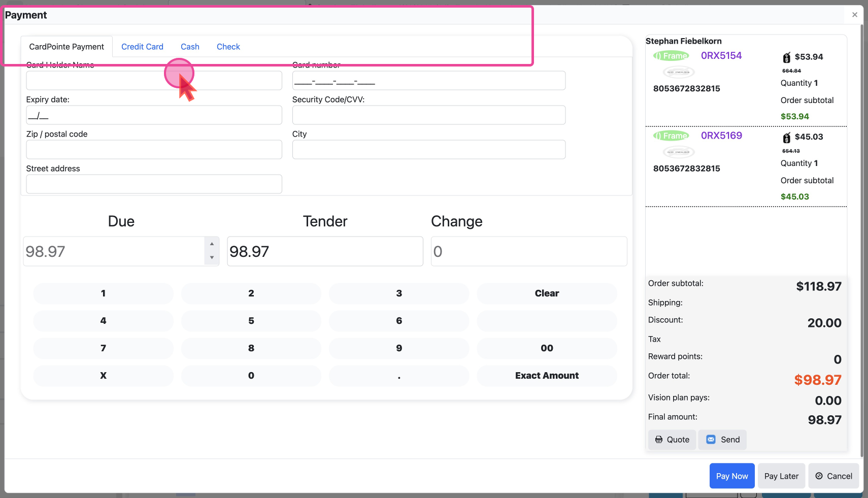Image resolution: width=868 pixels, height=498 pixels.
Task: Click into the Tender amount field
Action: pos(325,251)
